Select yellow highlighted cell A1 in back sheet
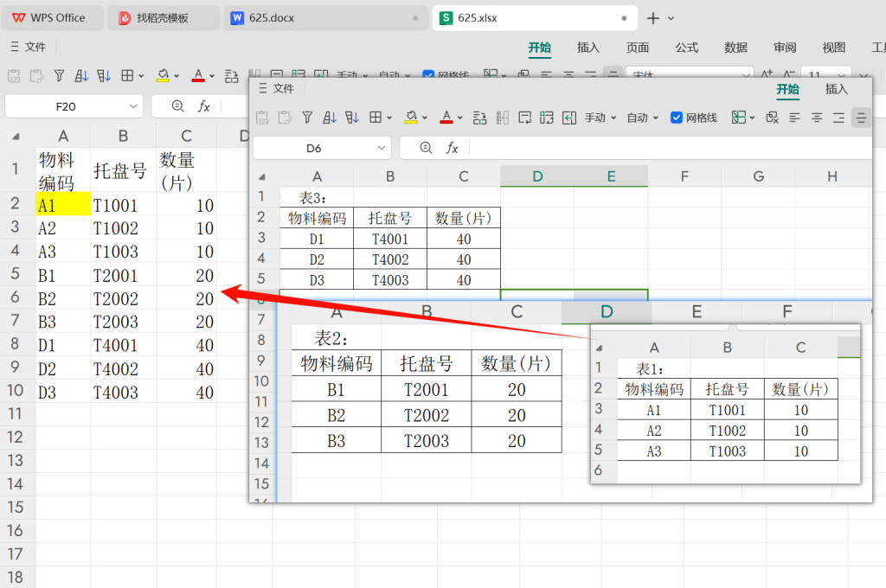The height and width of the screenshot is (588, 886). coord(62,204)
